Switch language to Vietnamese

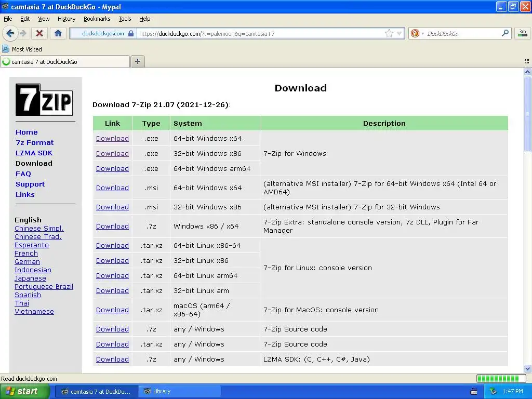[x=34, y=312]
